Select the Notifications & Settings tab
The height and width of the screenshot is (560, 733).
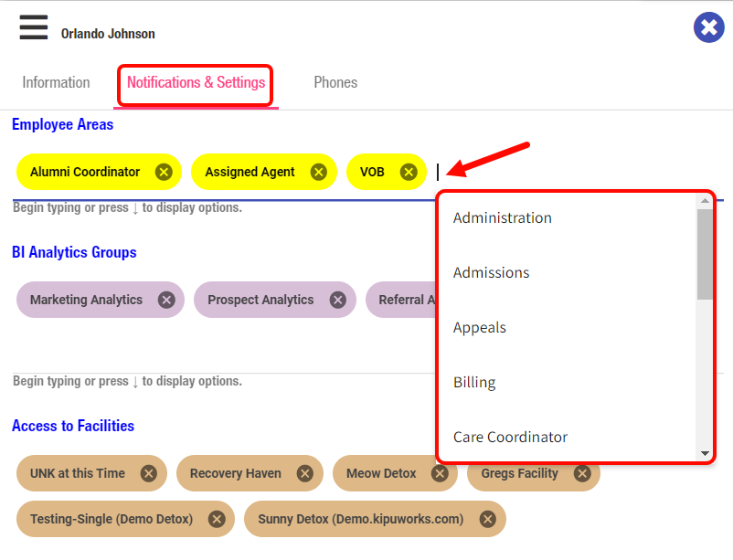coord(196,82)
